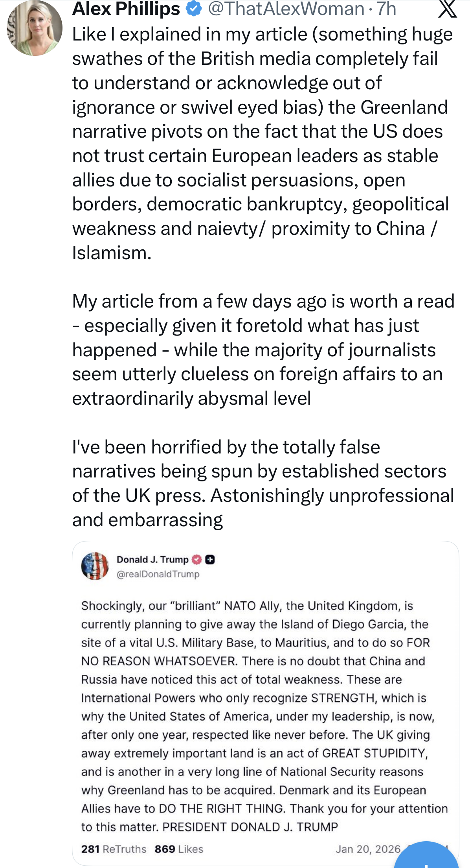Tap the red verified badge beside Trump
470x868 pixels.
click(x=196, y=559)
